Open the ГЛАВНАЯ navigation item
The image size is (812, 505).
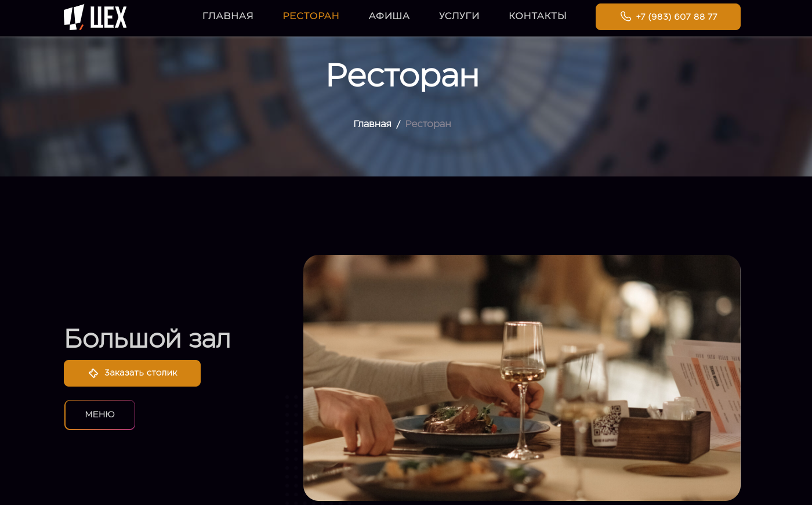(228, 16)
